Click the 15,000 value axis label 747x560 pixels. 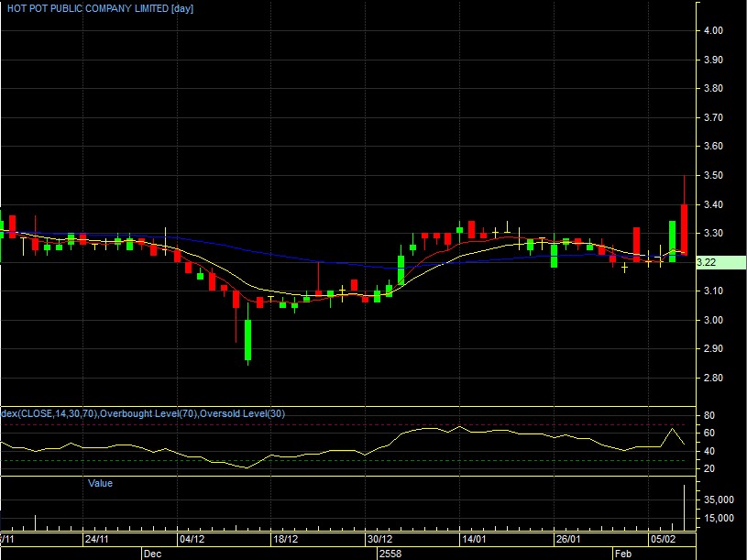tap(719, 518)
